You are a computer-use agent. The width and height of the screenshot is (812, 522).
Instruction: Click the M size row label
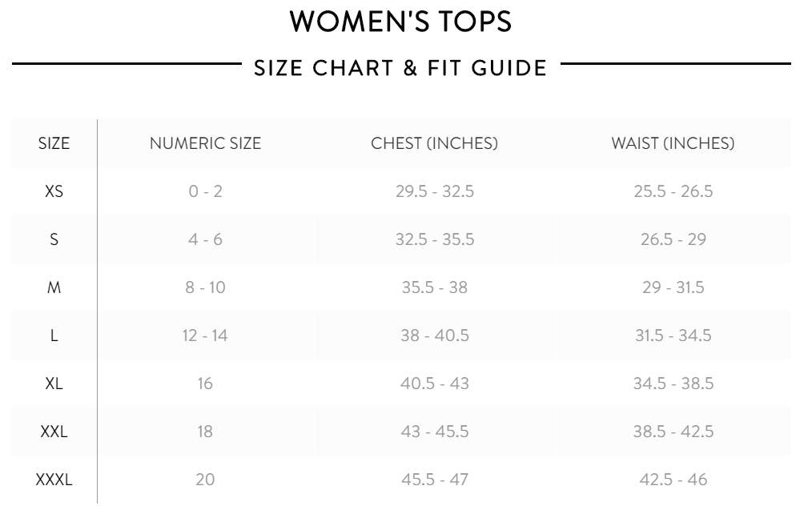point(54,287)
